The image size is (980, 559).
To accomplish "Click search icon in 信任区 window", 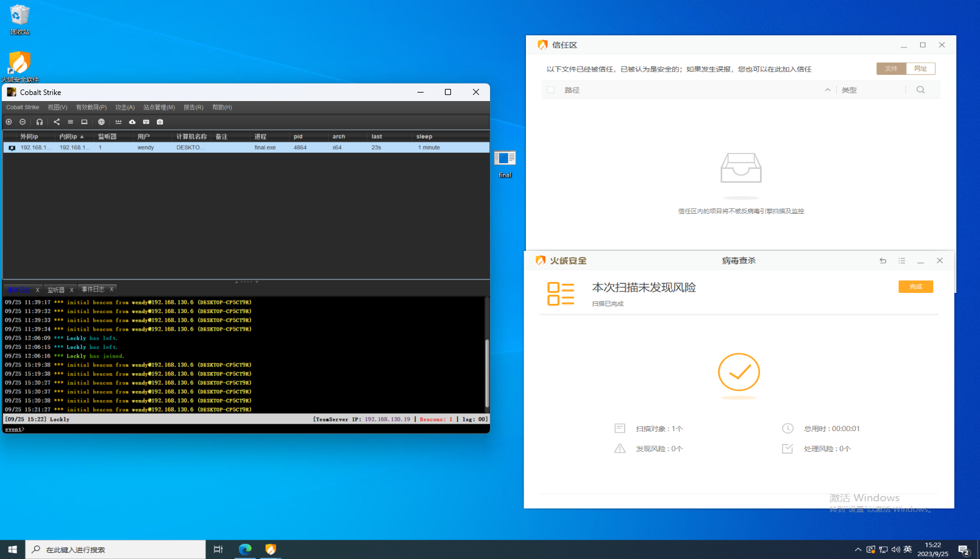I will 920,90.
